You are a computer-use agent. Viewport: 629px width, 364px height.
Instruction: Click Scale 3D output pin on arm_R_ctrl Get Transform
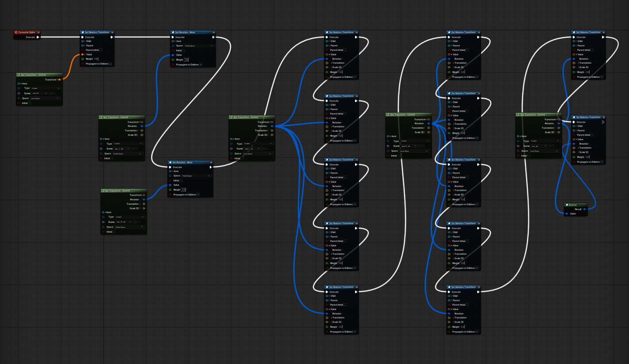[x=143, y=208]
